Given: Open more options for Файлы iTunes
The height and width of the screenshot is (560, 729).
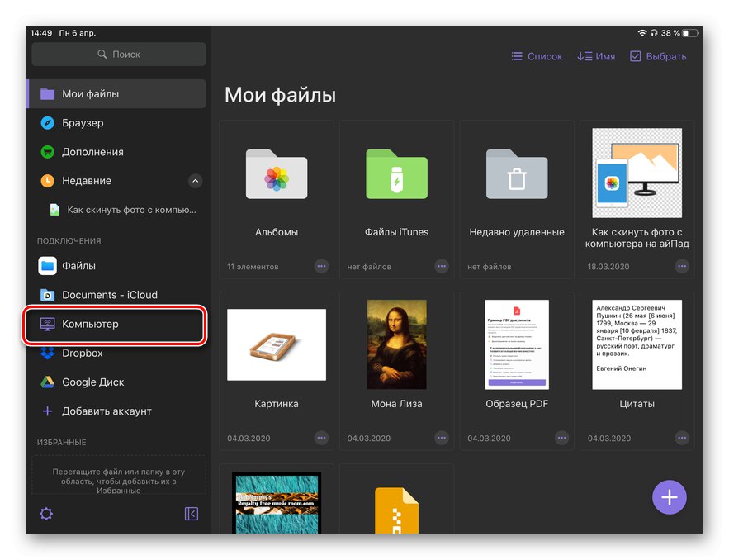Looking at the screenshot, I should tap(442, 267).
